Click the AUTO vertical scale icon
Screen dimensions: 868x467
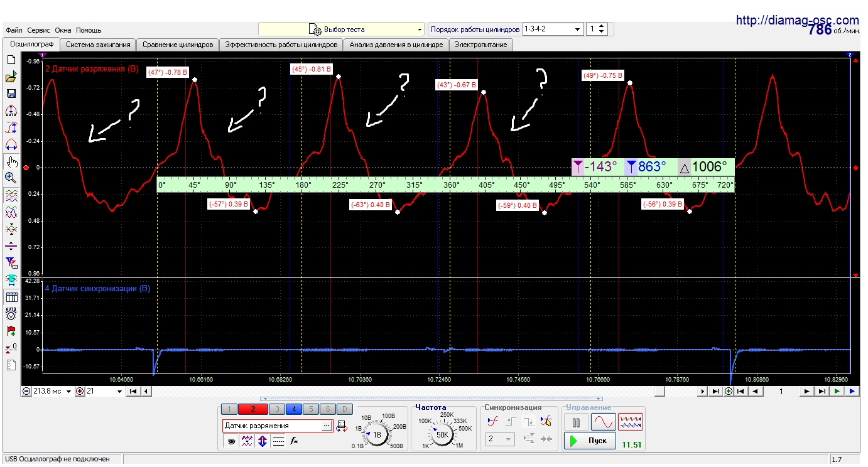pyautogui.click(x=11, y=111)
